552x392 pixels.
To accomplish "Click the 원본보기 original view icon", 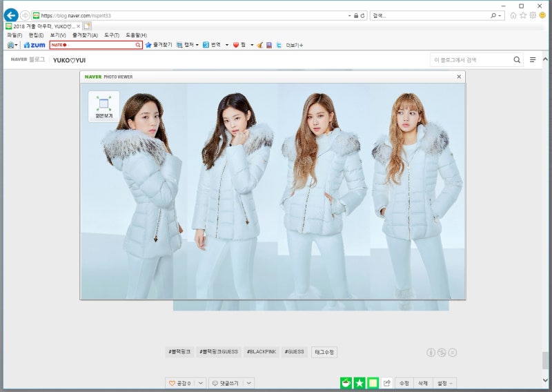I will [x=104, y=107].
